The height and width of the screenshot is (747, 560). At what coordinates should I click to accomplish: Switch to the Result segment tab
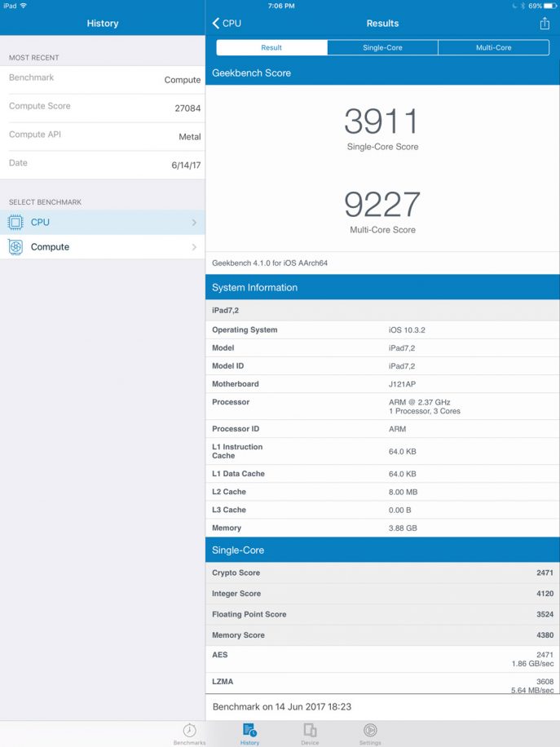coord(271,47)
